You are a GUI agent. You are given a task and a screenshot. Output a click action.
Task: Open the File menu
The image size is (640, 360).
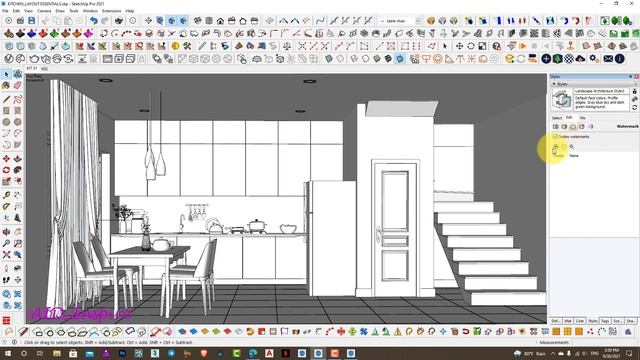pos(5,11)
